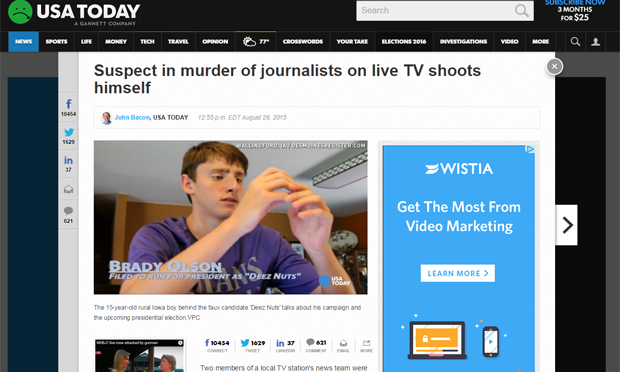Click the timestamp 12:55 p.m. EDT August 26, 2015
Screen dimensions: 620x372
tap(242, 117)
